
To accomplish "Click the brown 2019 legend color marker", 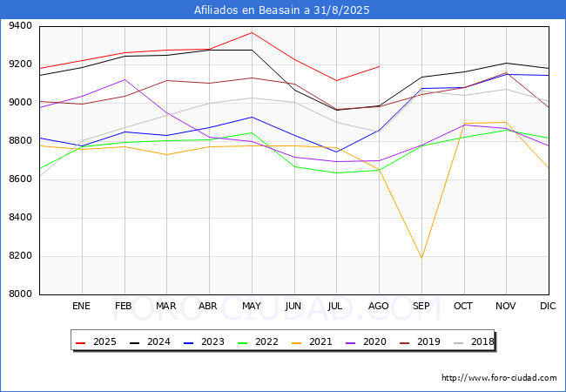I will pyautogui.click(x=405, y=342).
